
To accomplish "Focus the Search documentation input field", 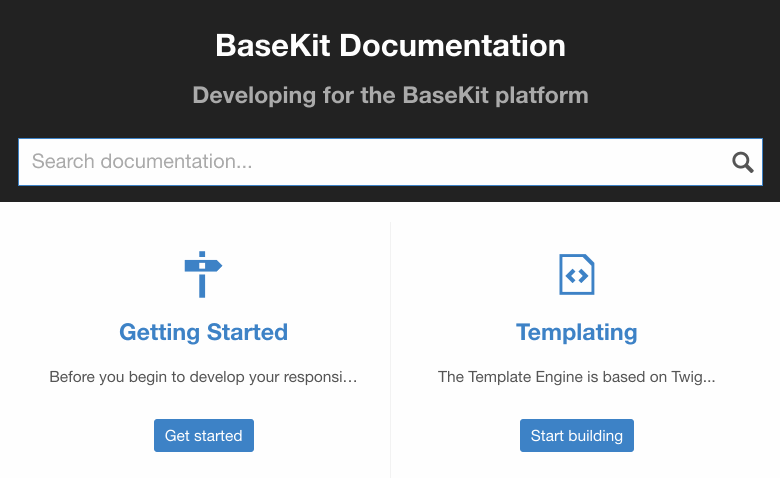I will pyautogui.click(x=390, y=162).
